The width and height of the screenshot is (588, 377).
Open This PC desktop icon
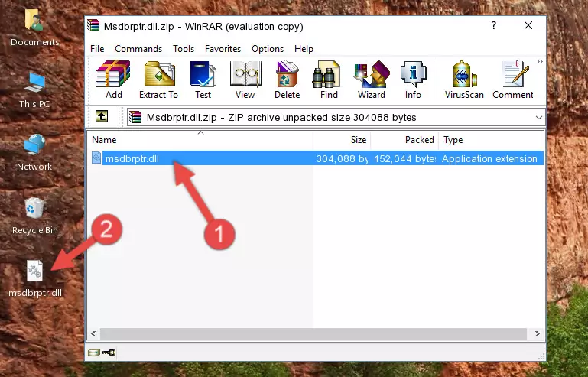pyautogui.click(x=34, y=90)
